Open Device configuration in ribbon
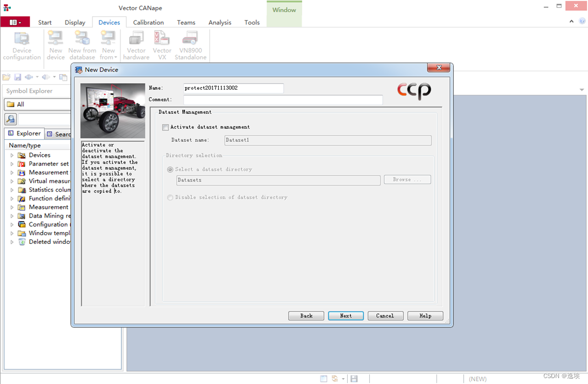This screenshot has width=588, height=384. 21,46
